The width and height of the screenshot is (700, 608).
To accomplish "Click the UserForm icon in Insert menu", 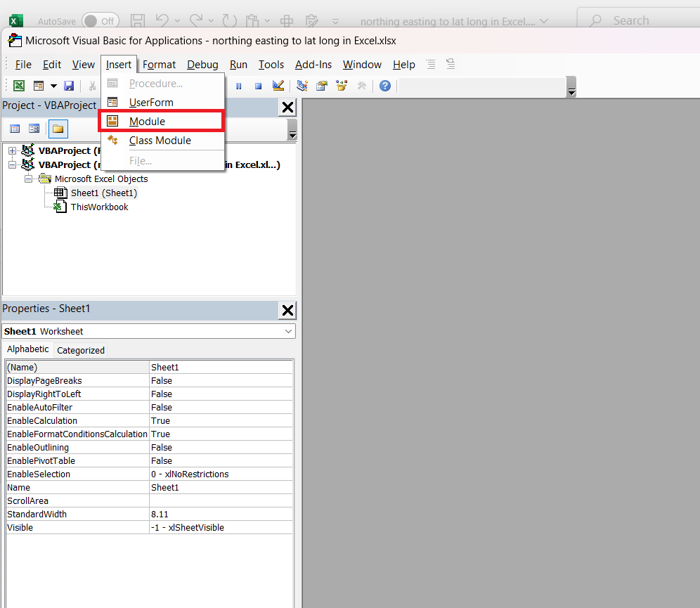I will 112,102.
